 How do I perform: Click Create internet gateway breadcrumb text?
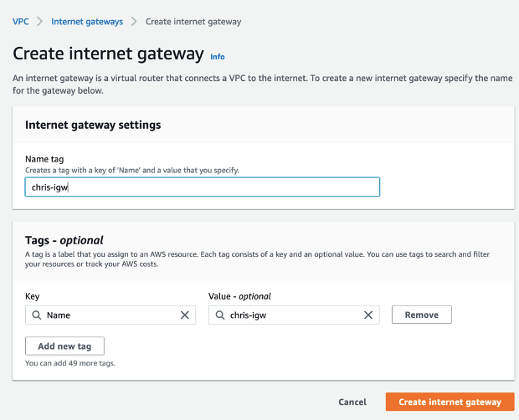[193, 22]
